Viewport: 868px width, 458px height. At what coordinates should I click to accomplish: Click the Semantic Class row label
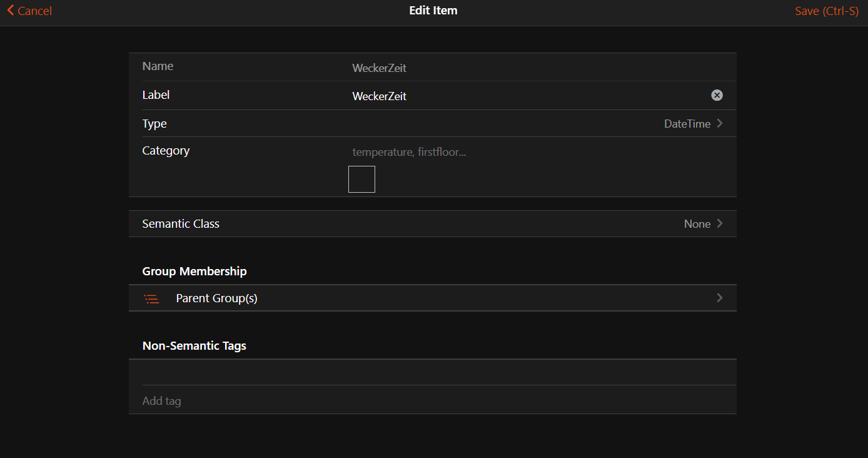181,224
